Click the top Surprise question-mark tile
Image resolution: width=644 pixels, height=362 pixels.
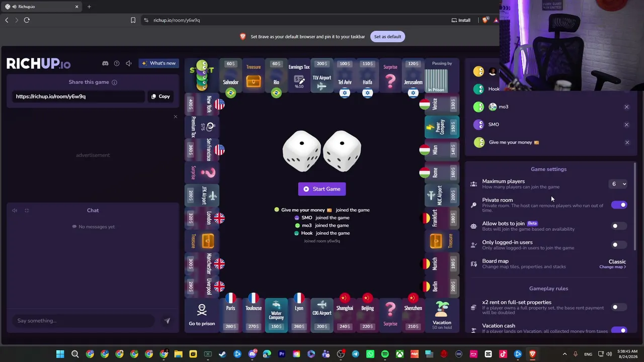390,76
